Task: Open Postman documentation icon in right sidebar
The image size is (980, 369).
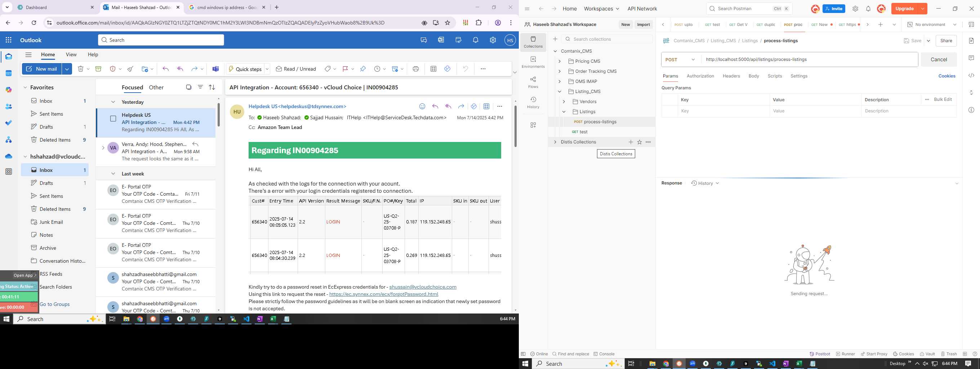Action: pyautogui.click(x=971, y=41)
